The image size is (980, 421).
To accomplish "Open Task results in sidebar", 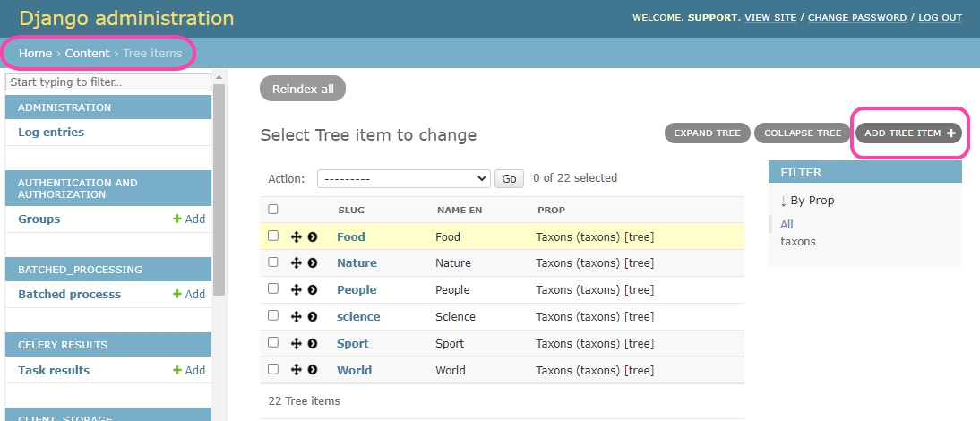I will point(54,371).
